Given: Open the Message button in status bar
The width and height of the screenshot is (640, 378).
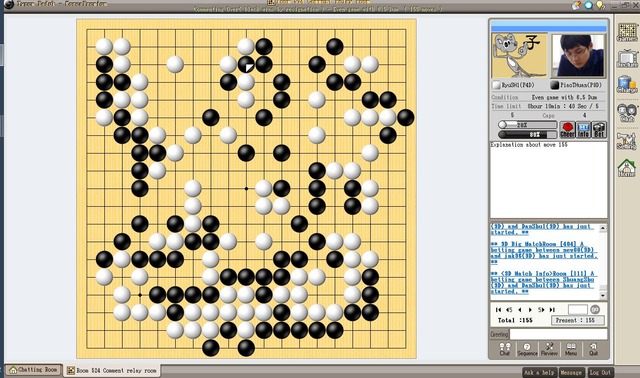Looking at the screenshot, I should [571, 372].
